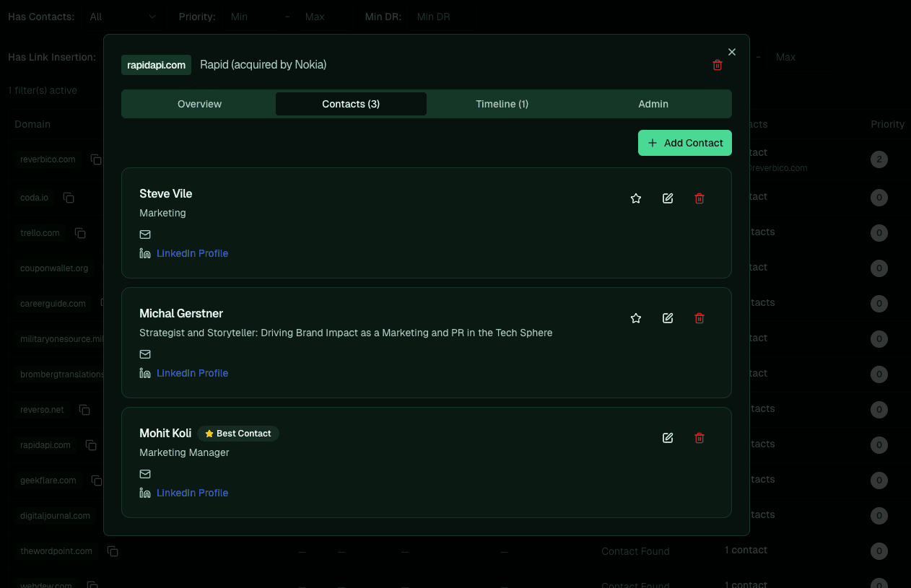Screen dimensions: 911x588
Task: Close the rapidapi.com dialog
Action: pyautogui.click(x=732, y=52)
